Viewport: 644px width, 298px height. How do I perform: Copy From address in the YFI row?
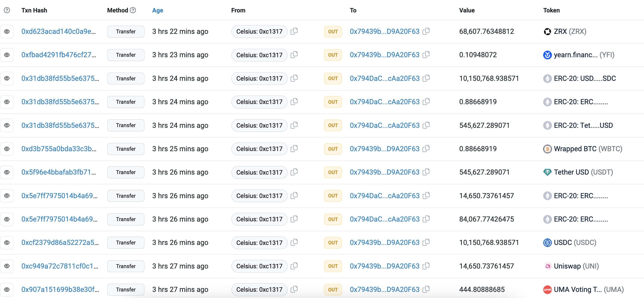click(x=294, y=55)
